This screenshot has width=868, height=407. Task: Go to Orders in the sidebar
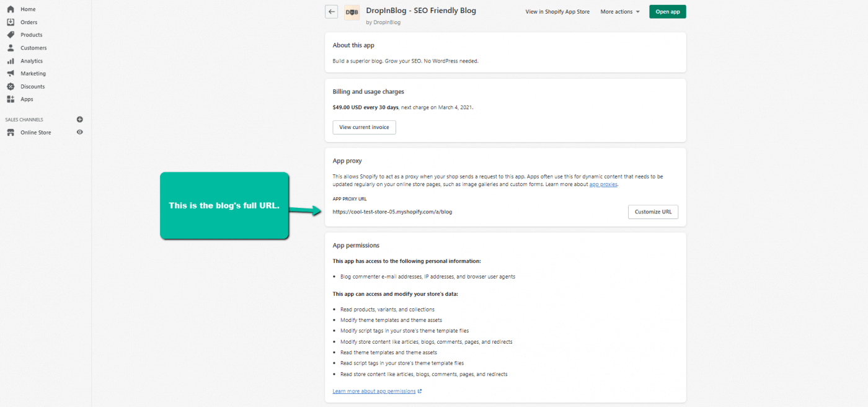point(29,22)
